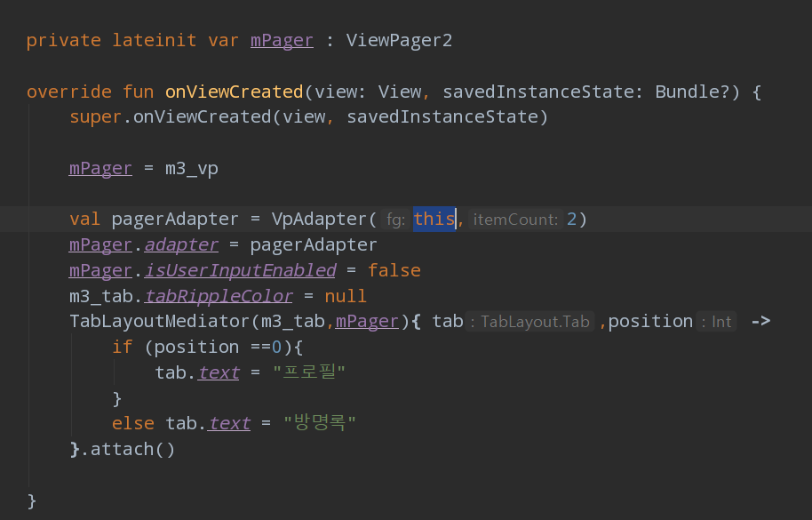Screen dimensions: 812x520
Task: Click the 'override' keyword
Action: coord(69,92)
